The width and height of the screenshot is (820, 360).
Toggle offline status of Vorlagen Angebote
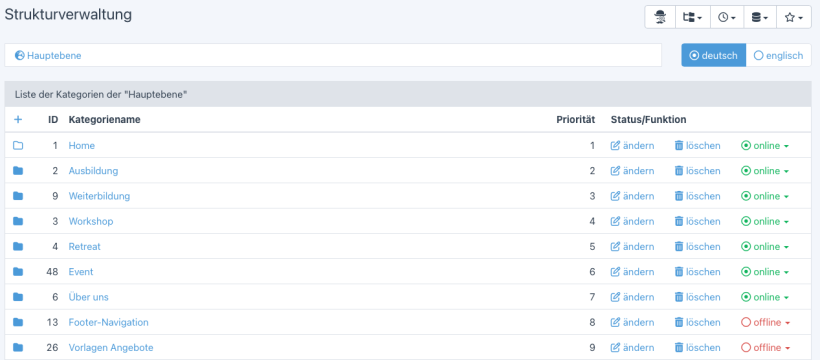coord(766,348)
